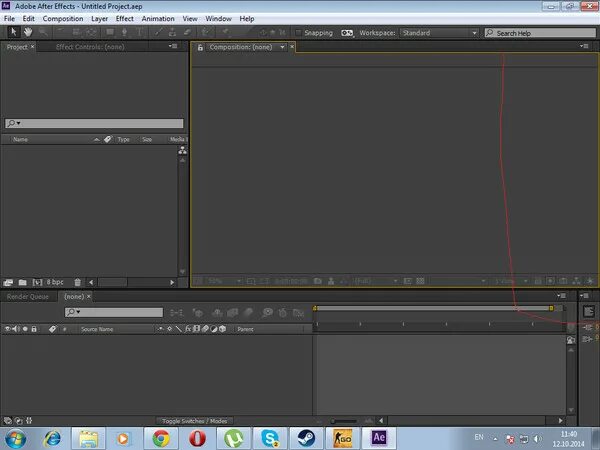Open the File menu

tap(9, 18)
